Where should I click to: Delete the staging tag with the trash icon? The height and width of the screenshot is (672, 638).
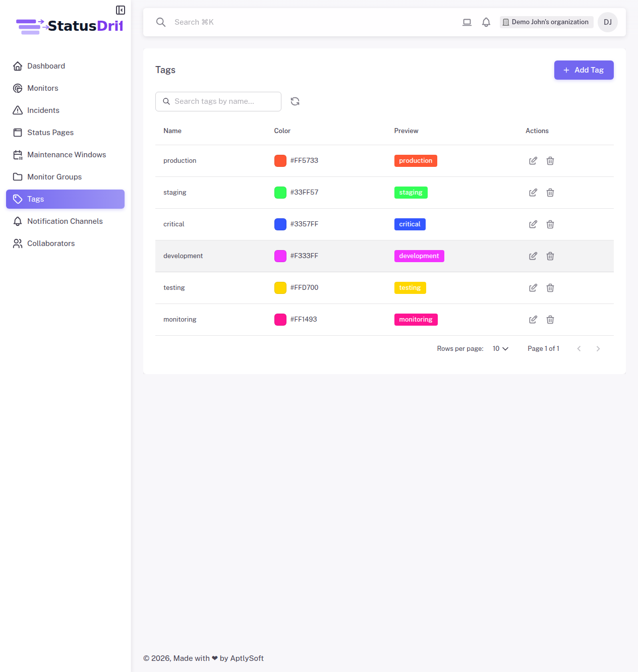550,192
